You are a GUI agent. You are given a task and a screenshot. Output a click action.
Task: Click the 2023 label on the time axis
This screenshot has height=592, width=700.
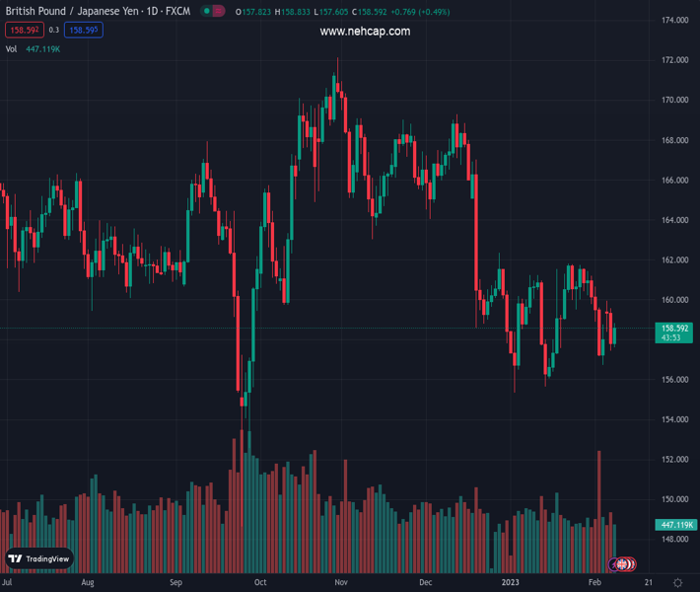[510, 583]
